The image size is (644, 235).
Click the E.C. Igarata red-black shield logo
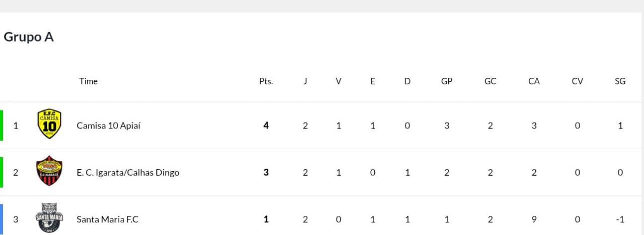(49, 171)
